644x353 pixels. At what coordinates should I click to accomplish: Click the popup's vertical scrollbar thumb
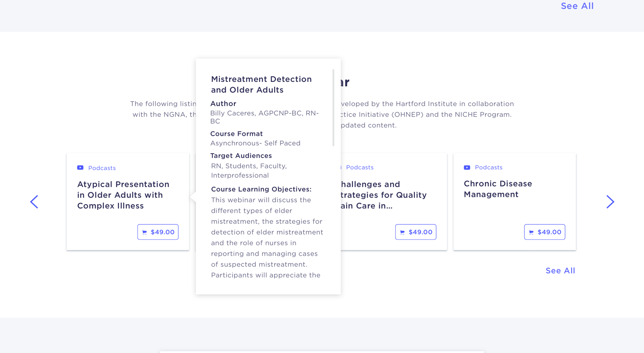pos(333,108)
